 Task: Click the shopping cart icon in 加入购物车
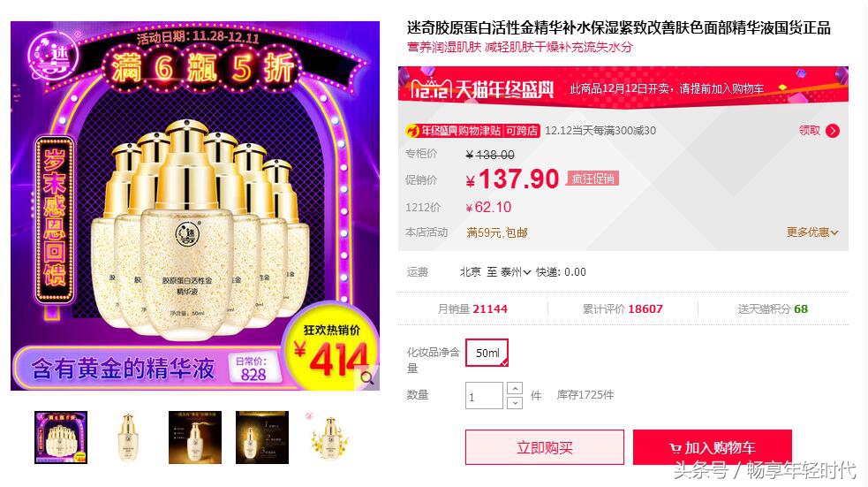(x=675, y=447)
